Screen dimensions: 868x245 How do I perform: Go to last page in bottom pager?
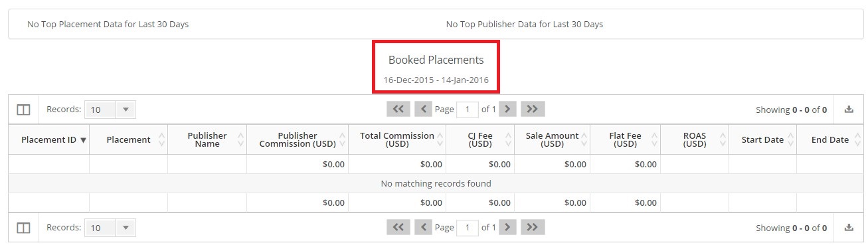point(533,227)
